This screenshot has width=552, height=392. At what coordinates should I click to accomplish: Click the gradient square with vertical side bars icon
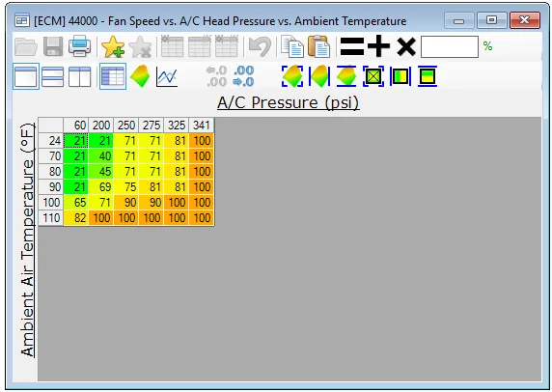[x=400, y=76]
